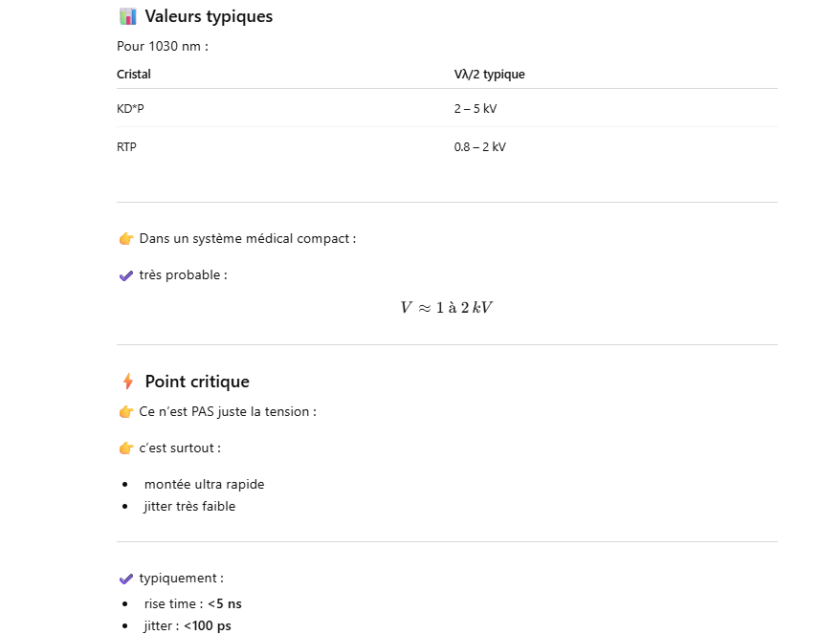Click the jitter <100 ps line
The image size is (840, 634).
point(188,626)
